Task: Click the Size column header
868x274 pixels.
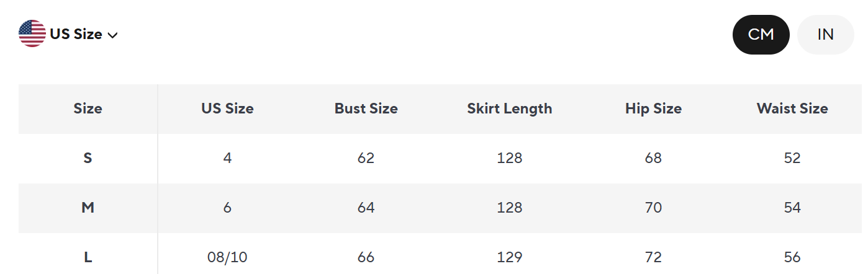Action: [88, 108]
